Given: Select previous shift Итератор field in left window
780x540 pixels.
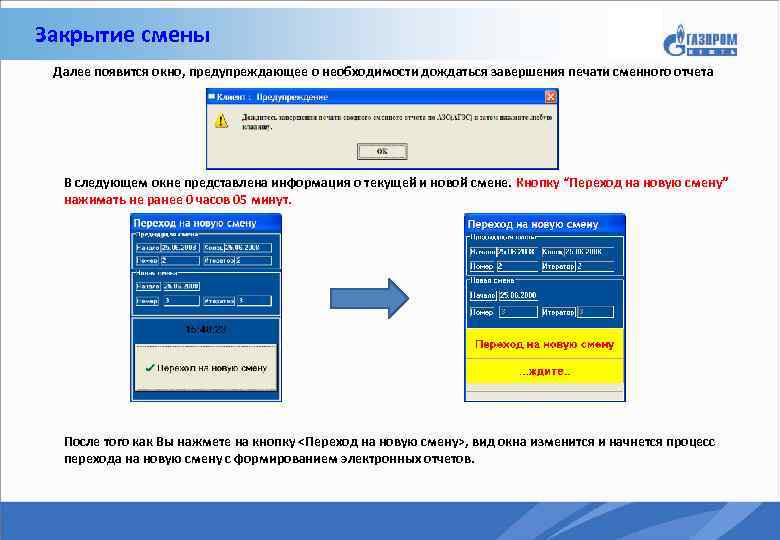Looking at the screenshot, I should [254, 260].
